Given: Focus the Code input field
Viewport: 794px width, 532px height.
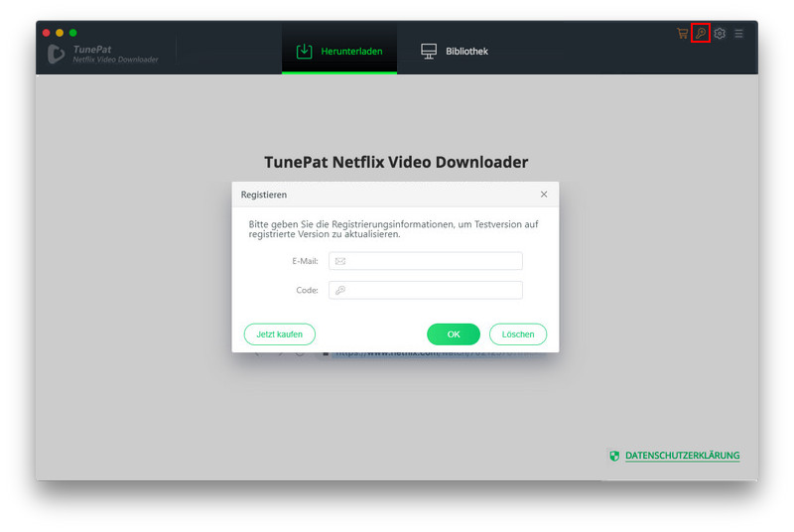Looking at the screenshot, I should [x=433, y=291].
